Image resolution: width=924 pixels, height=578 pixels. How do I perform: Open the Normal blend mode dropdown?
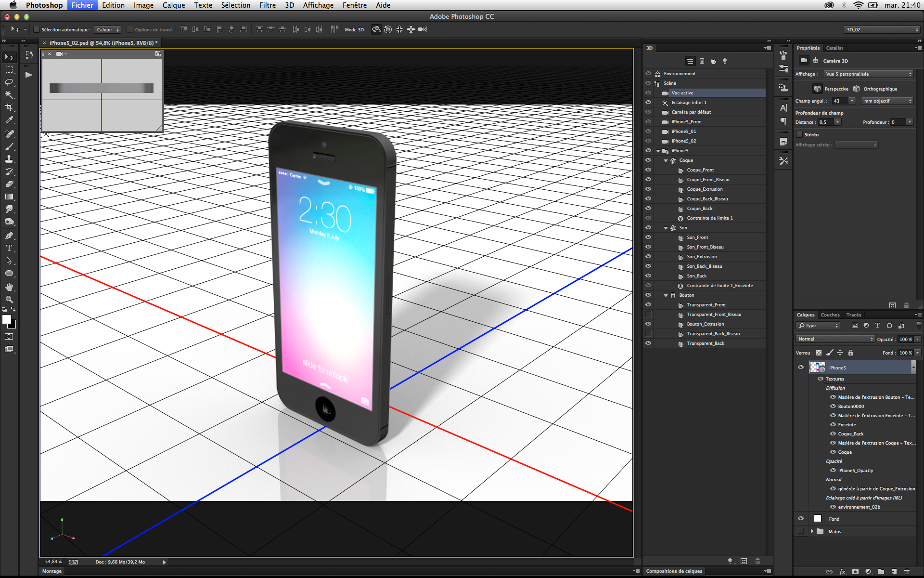[x=835, y=339]
